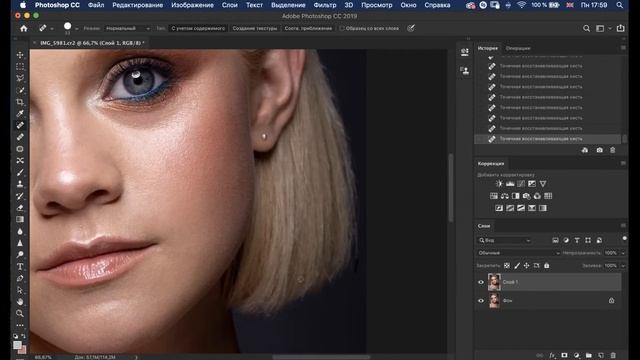Open the 'Изображение' menu
Image resolution: width=640 pixels, height=360 pixels.
[192, 5]
